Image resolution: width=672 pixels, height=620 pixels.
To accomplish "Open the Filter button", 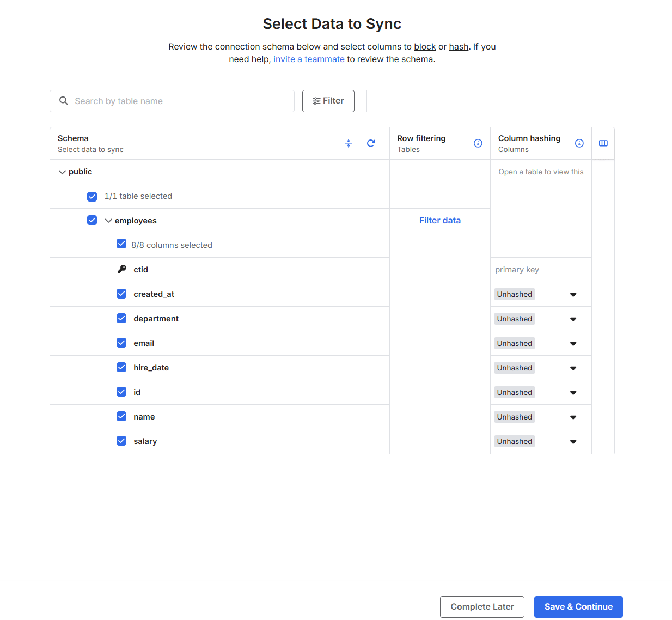I will coord(328,101).
